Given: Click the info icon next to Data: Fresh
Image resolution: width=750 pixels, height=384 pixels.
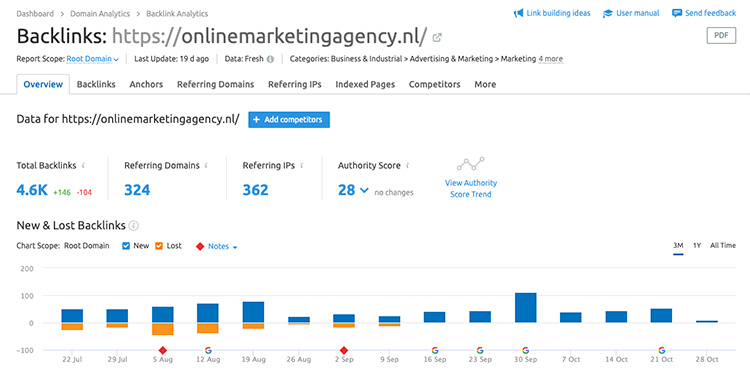Looking at the screenshot, I should click(270, 59).
